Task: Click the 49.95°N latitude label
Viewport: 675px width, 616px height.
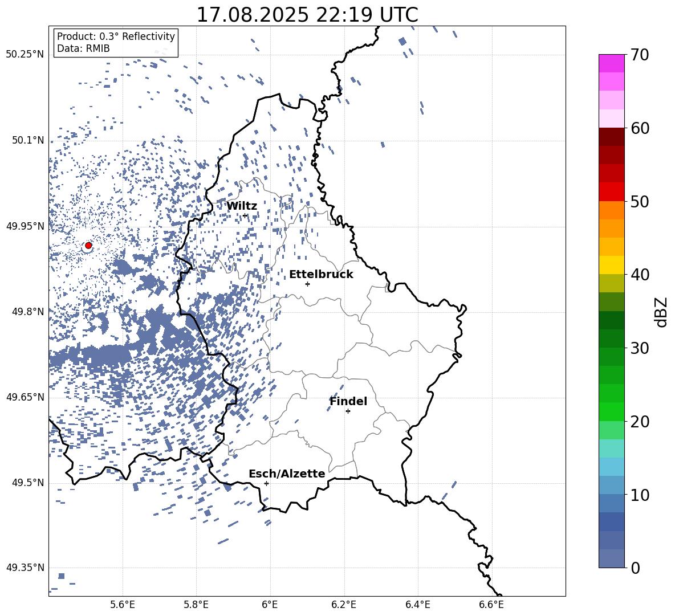Action: pos(25,226)
